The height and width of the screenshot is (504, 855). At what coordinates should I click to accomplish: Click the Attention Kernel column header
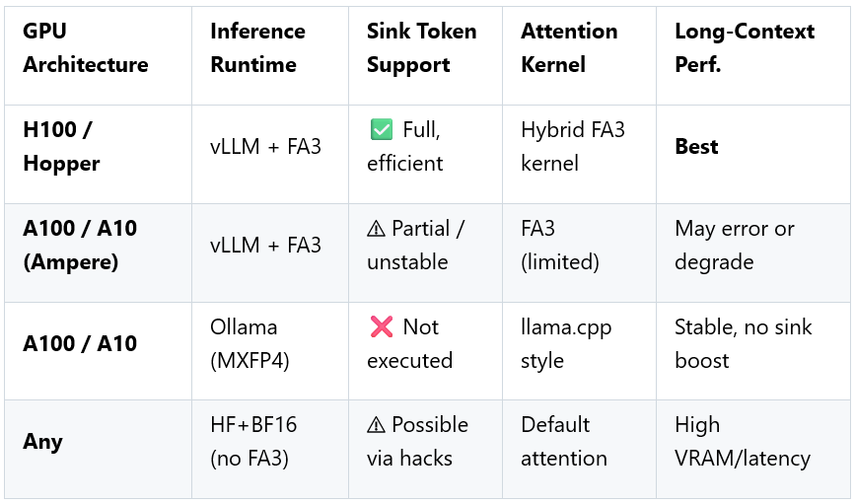coord(569,47)
